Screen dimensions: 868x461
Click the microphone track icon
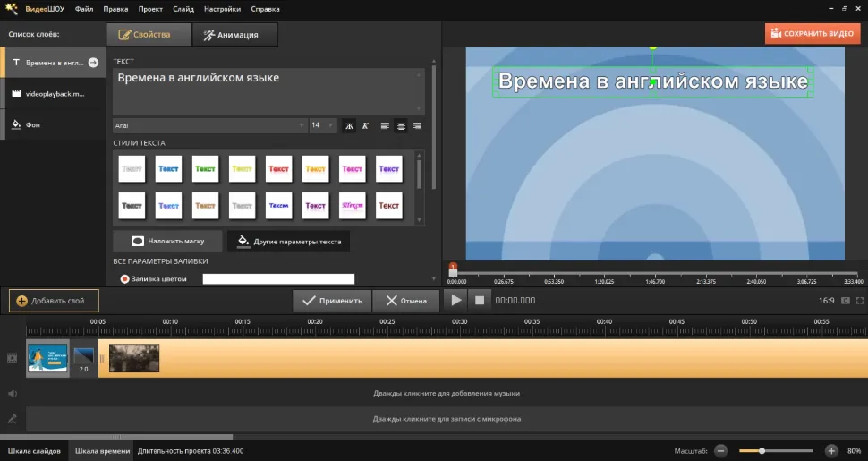point(13,419)
